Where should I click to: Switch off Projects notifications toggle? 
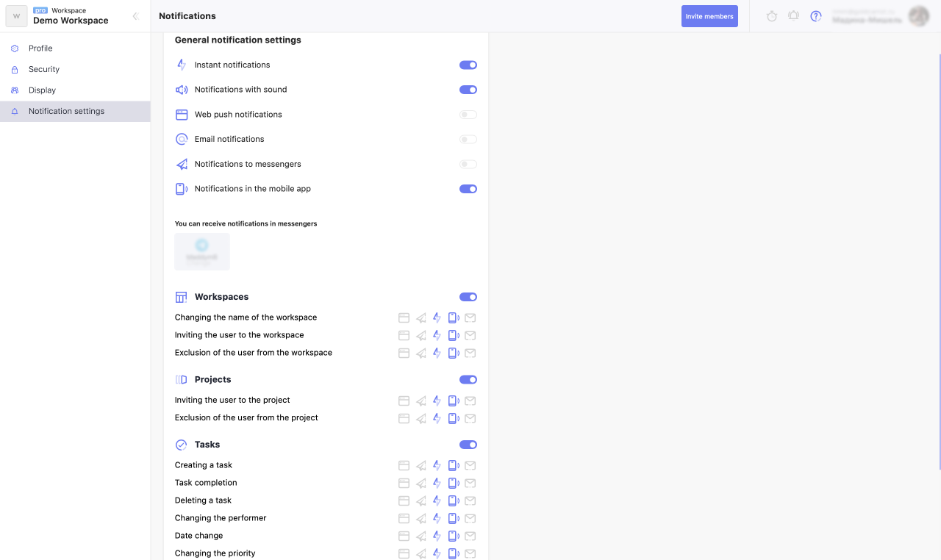pyautogui.click(x=468, y=380)
